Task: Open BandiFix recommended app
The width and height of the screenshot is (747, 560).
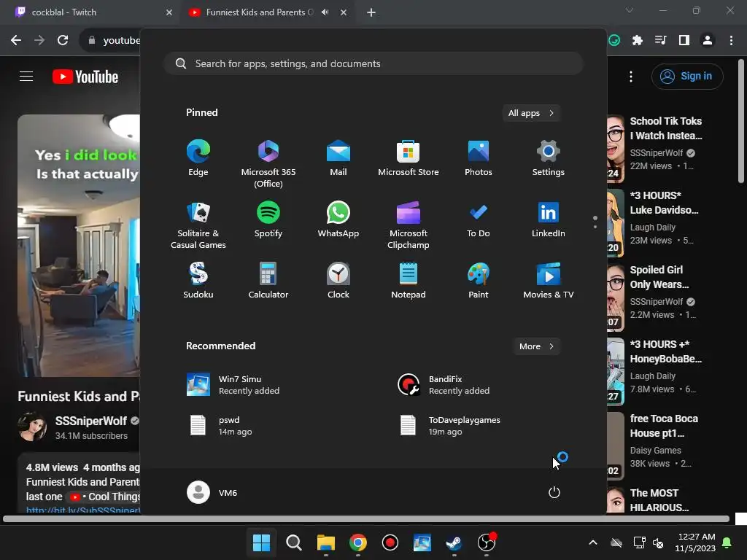Action: 444,385
